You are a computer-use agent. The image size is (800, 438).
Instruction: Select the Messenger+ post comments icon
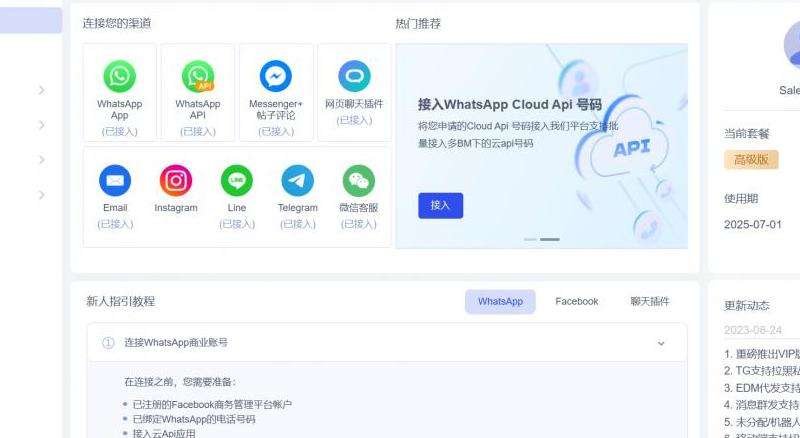(x=276, y=76)
